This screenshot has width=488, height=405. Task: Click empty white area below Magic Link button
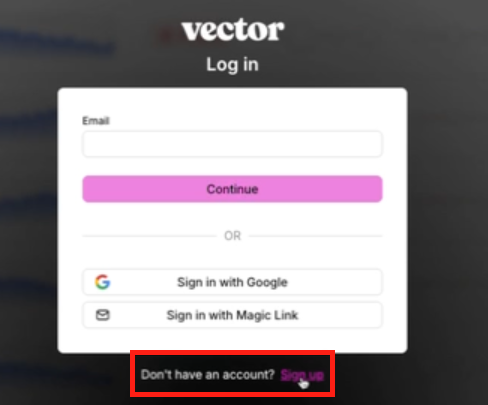coord(232,341)
